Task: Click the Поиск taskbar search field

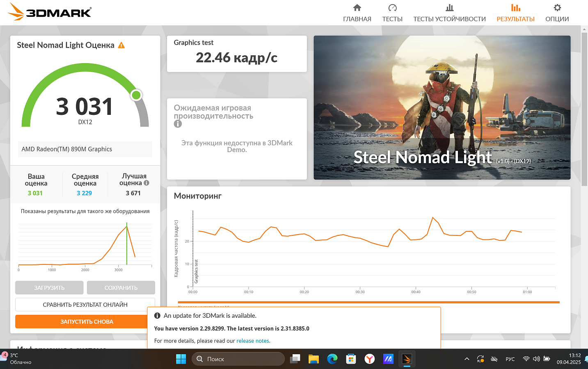Action: click(238, 359)
